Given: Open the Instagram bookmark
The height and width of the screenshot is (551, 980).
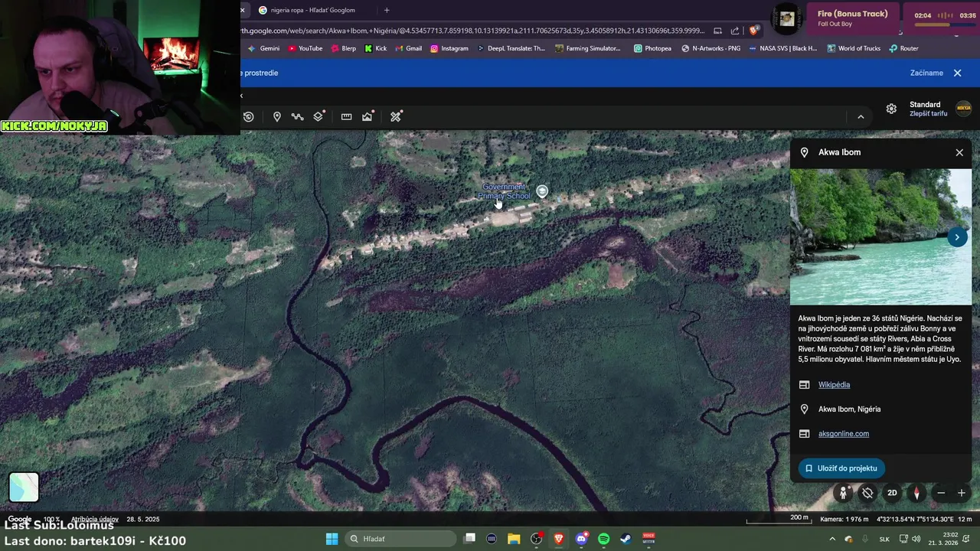Looking at the screenshot, I should pyautogui.click(x=449, y=48).
